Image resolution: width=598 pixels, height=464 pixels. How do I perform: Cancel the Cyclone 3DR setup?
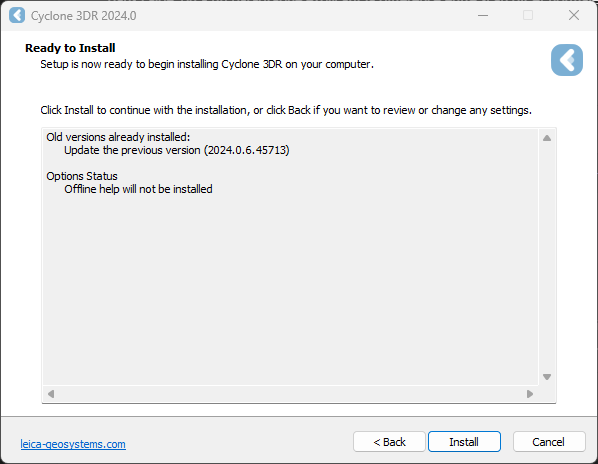(x=549, y=442)
